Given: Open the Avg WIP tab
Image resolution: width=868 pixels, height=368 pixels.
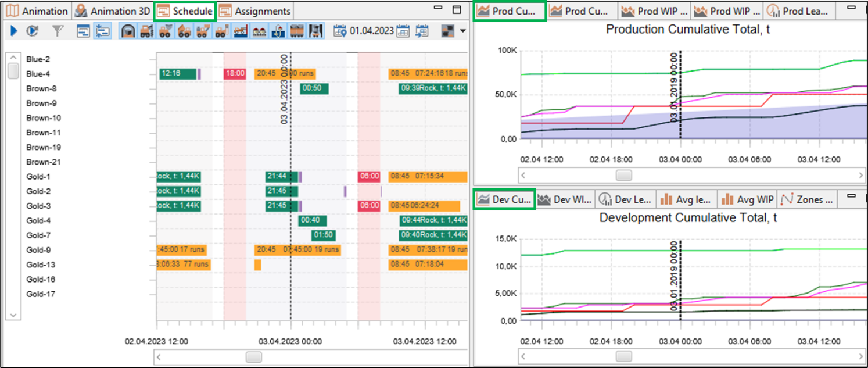Looking at the screenshot, I should (x=748, y=199).
